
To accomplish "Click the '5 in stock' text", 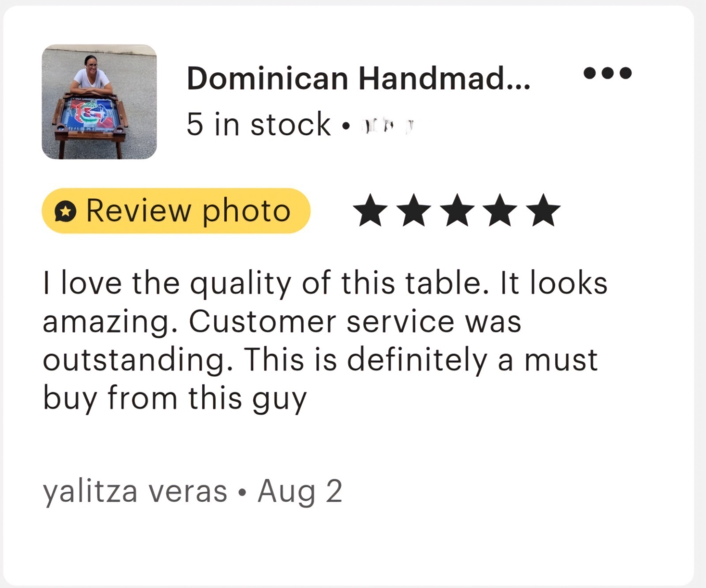I will coord(258,124).
